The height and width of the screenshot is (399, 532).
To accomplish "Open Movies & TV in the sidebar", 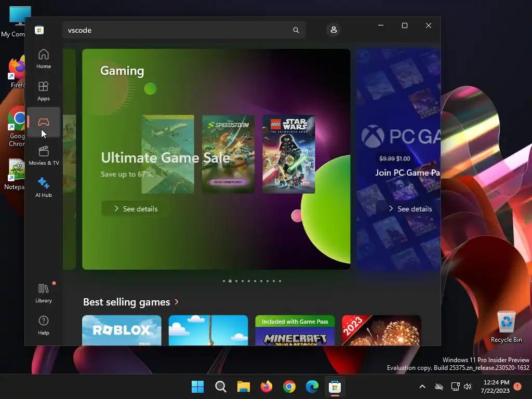I will pyautogui.click(x=44, y=155).
